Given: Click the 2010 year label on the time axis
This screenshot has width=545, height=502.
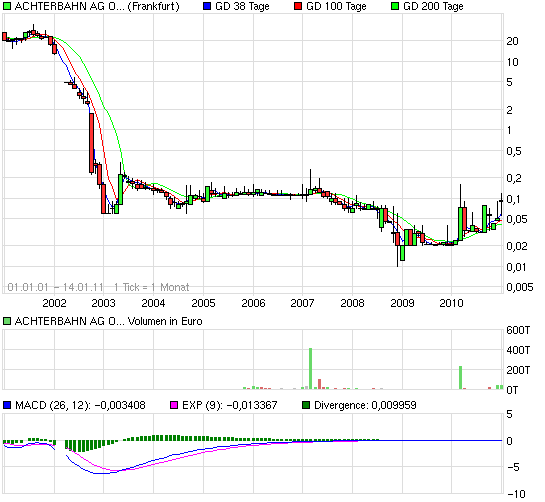Looking at the screenshot, I should click(452, 303).
